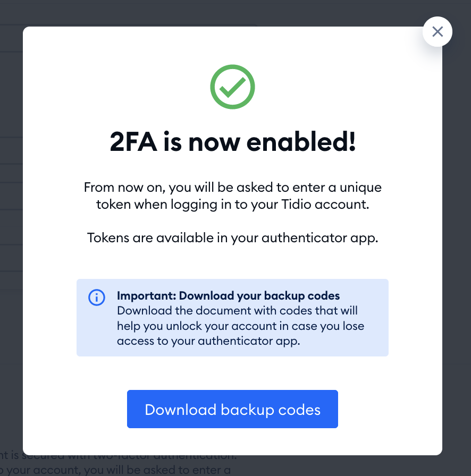The width and height of the screenshot is (471, 476).
Task: Click the 'Tokens are available' sentence
Action: tap(232, 237)
